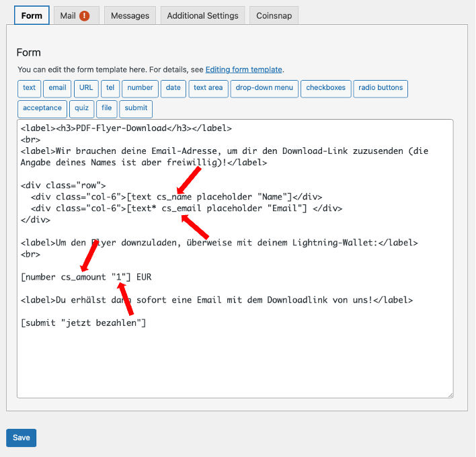Open the Messages tab
476x457 pixels.
(130, 15)
